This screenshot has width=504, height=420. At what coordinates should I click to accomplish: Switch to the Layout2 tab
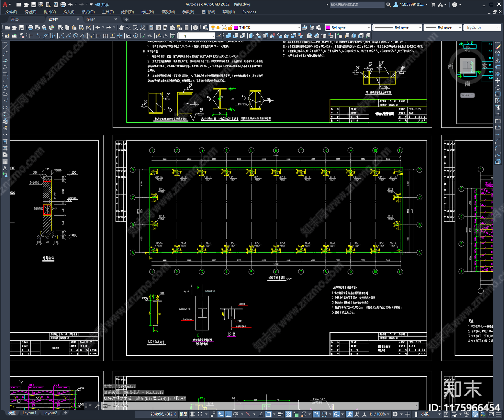tap(50, 413)
